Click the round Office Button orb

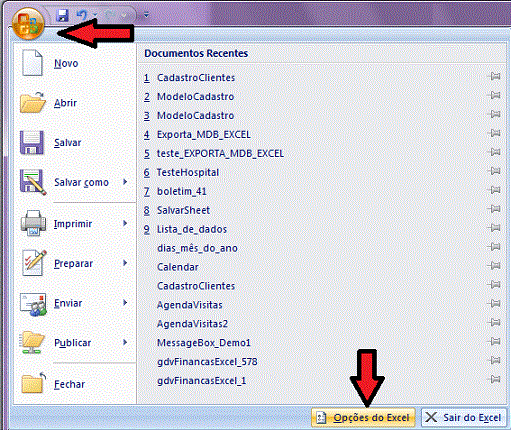pos(28,23)
